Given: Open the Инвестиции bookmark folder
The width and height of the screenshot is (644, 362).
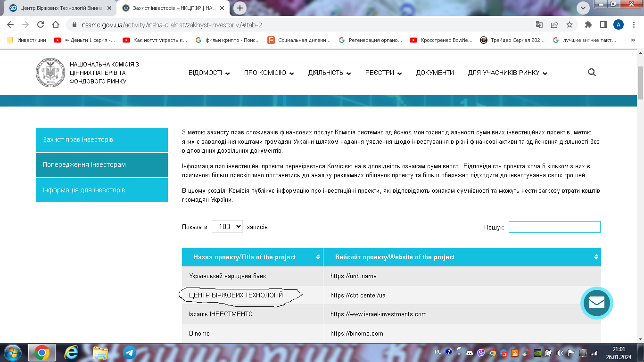Looking at the screenshot, I should [x=27, y=40].
